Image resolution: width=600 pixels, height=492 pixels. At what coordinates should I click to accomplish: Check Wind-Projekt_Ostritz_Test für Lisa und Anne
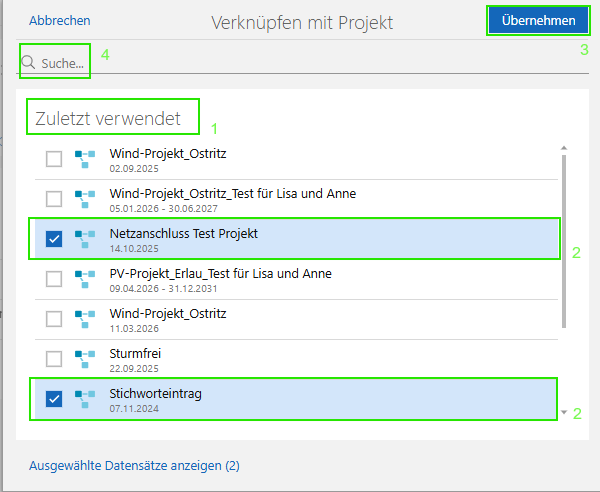(x=54, y=199)
